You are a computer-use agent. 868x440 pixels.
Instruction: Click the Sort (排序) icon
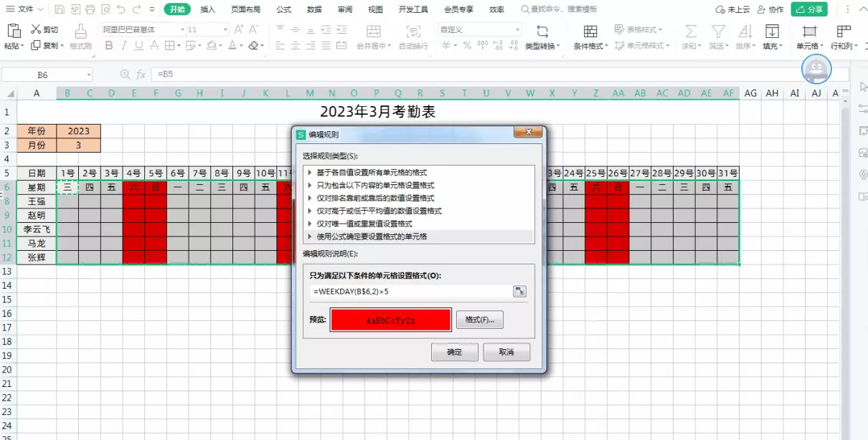pos(745,31)
